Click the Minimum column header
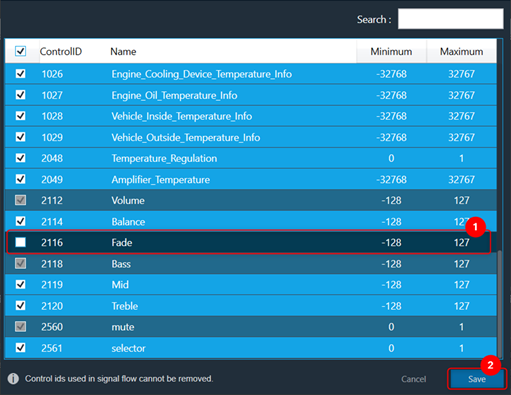Viewport: 511px width, 395px height. [391, 52]
